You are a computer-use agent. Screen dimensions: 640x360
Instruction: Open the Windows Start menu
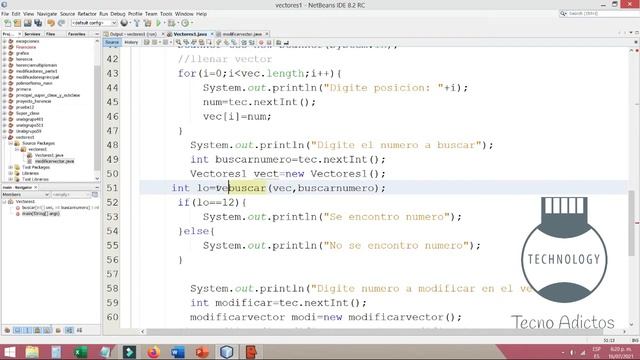point(9,352)
